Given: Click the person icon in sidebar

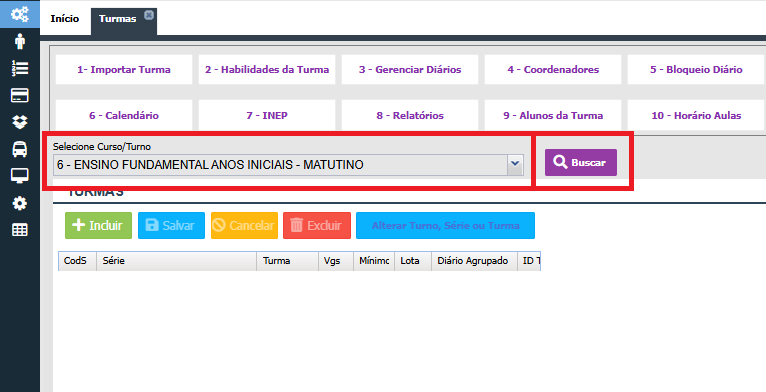Looking at the screenshot, I should tap(20, 42).
